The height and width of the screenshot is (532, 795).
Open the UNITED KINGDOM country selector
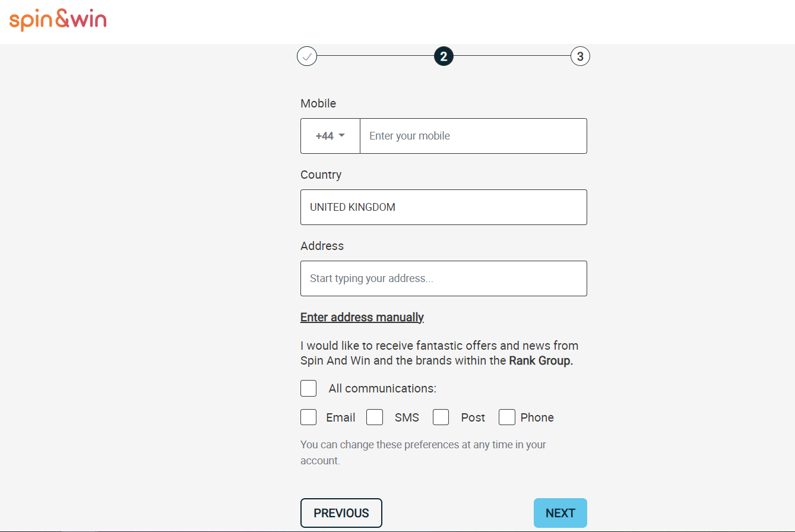pyautogui.click(x=444, y=207)
